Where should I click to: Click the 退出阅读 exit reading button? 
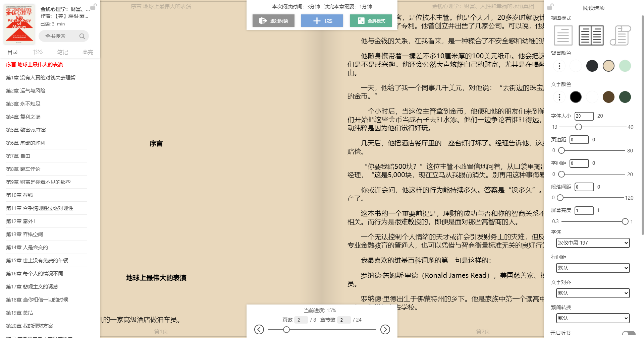point(273,21)
